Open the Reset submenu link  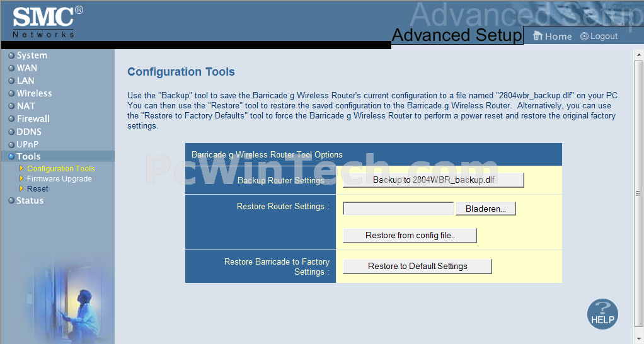[x=38, y=189]
